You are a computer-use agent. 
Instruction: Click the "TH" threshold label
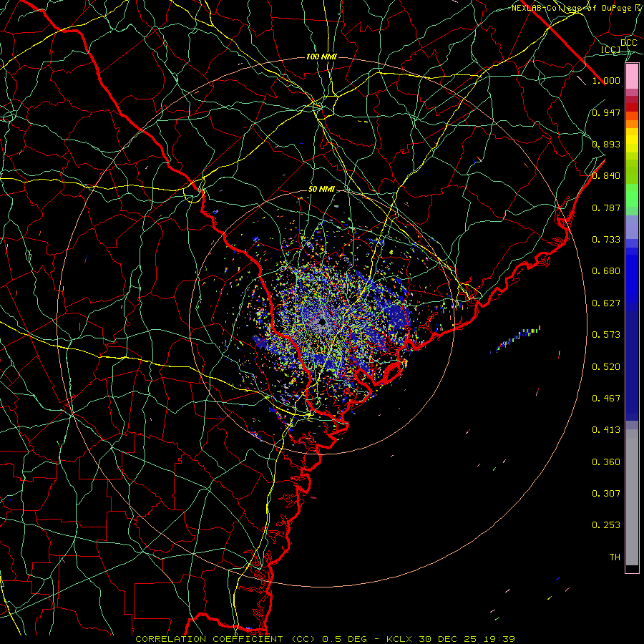pyautogui.click(x=615, y=557)
